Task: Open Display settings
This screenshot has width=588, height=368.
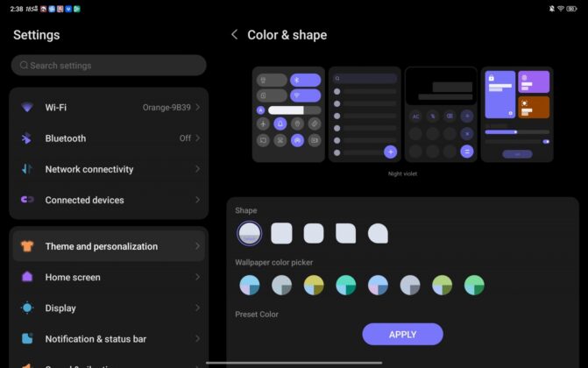Action: [109, 308]
